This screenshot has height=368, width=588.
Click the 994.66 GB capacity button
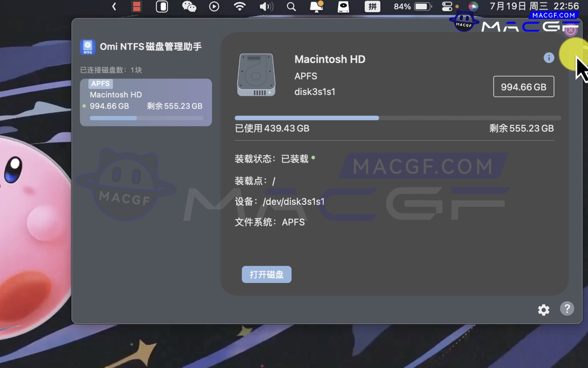coord(523,87)
